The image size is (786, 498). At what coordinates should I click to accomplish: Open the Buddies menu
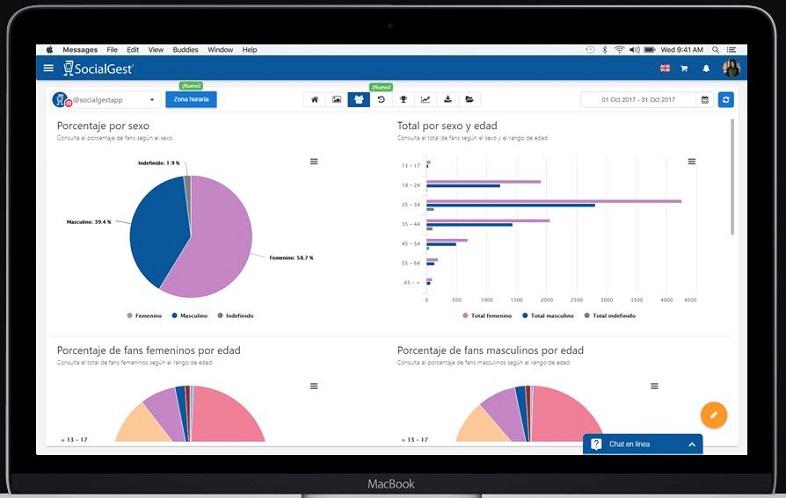click(x=185, y=50)
